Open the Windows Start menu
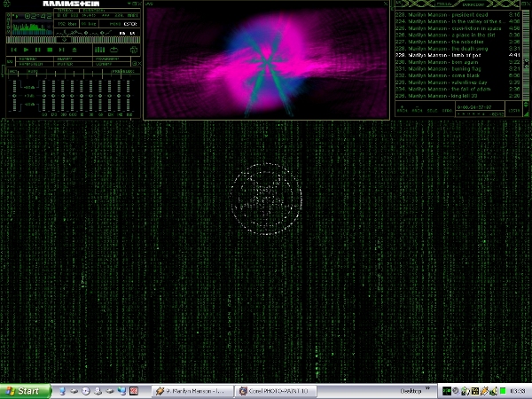Viewport: 532px width, 399px height. 24,390
